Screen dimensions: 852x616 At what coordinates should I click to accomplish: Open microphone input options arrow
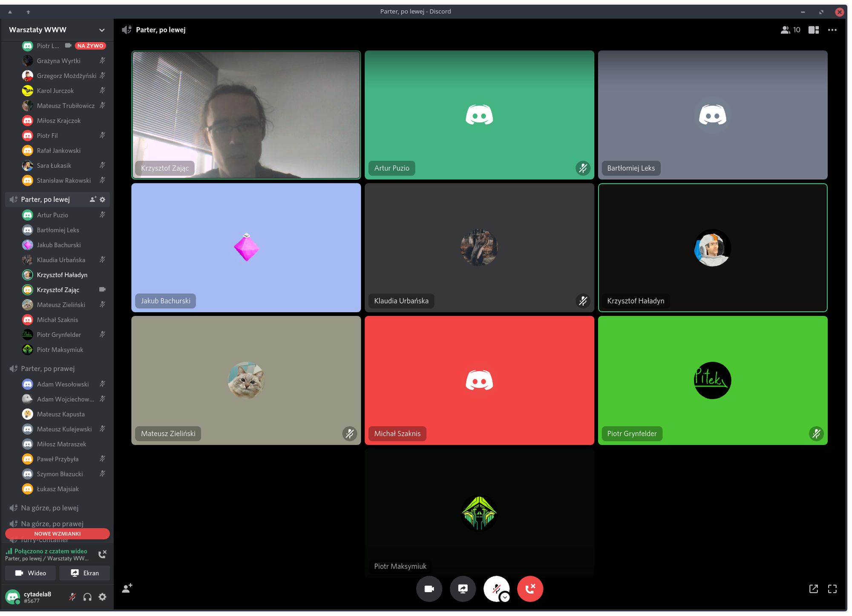pos(505,597)
